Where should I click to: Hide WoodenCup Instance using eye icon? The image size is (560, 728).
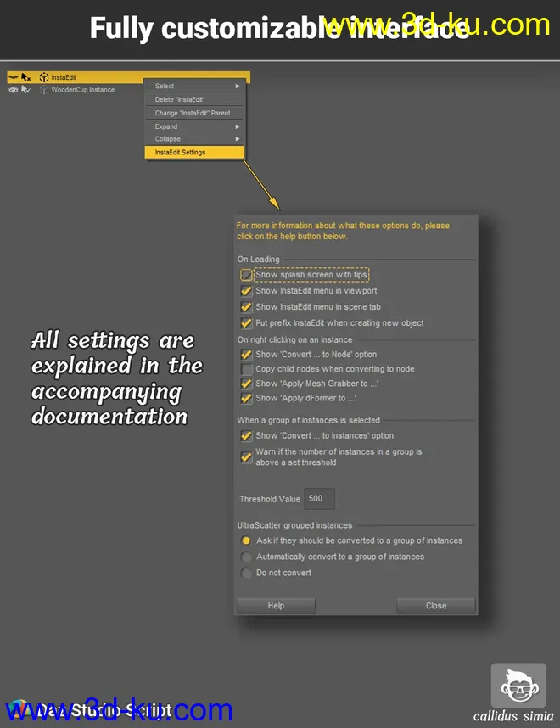[x=14, y=89]
